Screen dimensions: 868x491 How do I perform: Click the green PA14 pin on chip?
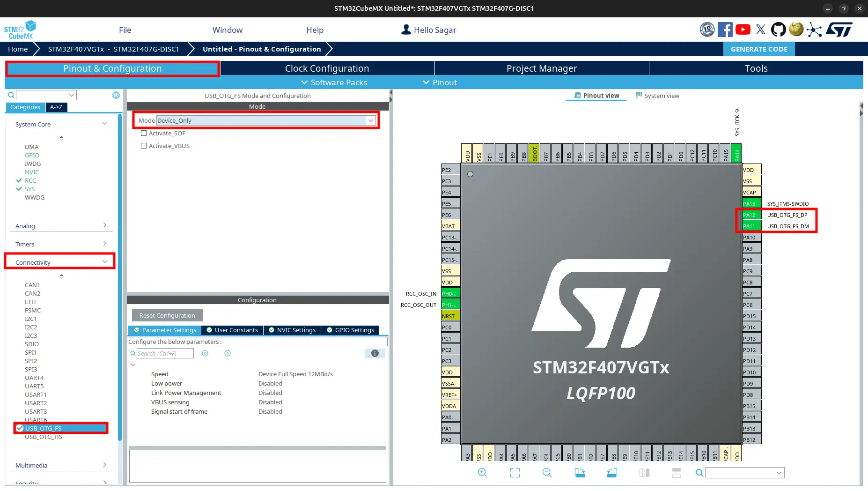click(737, 153)
